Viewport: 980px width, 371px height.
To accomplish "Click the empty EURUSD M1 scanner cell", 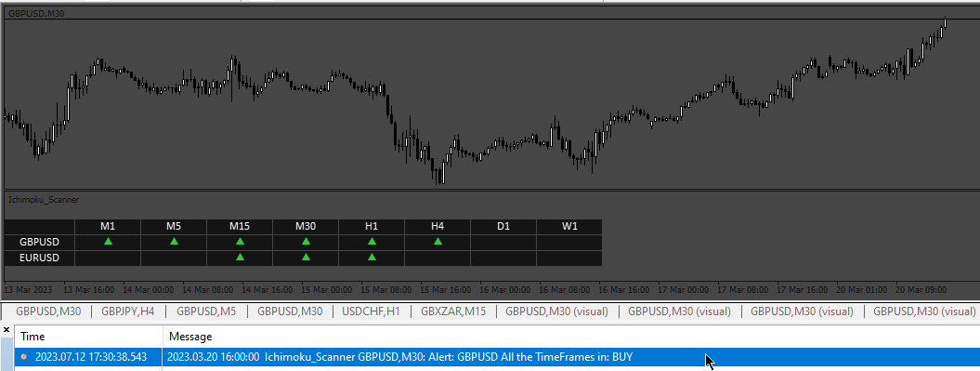I will [x=108, y=258].
